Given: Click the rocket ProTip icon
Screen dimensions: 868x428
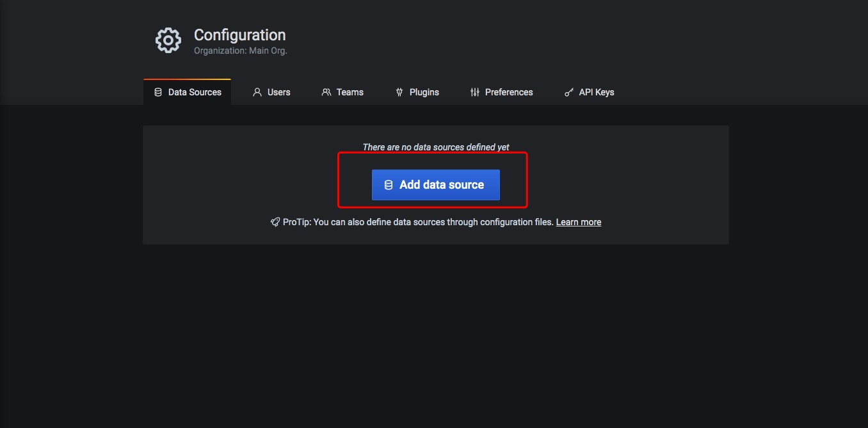Looking at the screenshot, I should tap(275, 222).
